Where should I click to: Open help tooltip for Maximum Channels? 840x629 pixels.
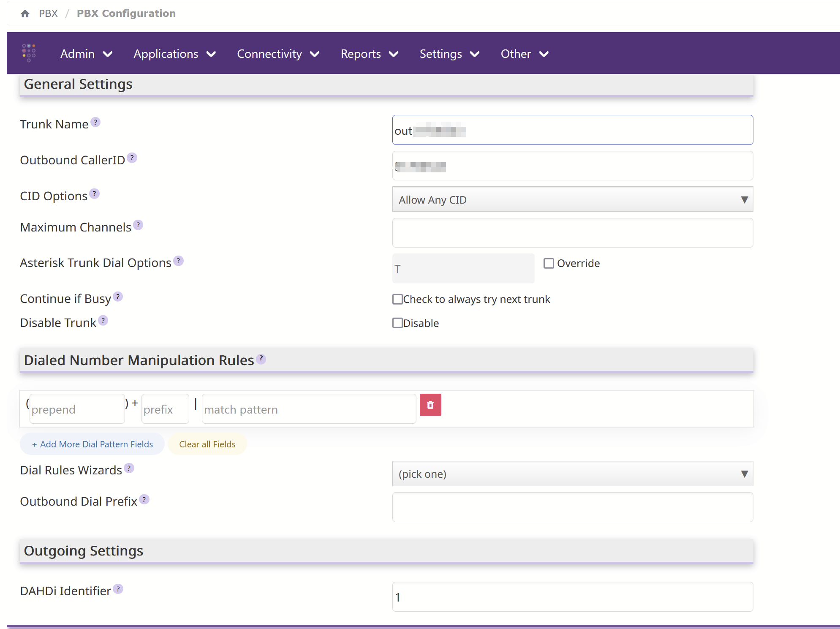coord(138,225)
